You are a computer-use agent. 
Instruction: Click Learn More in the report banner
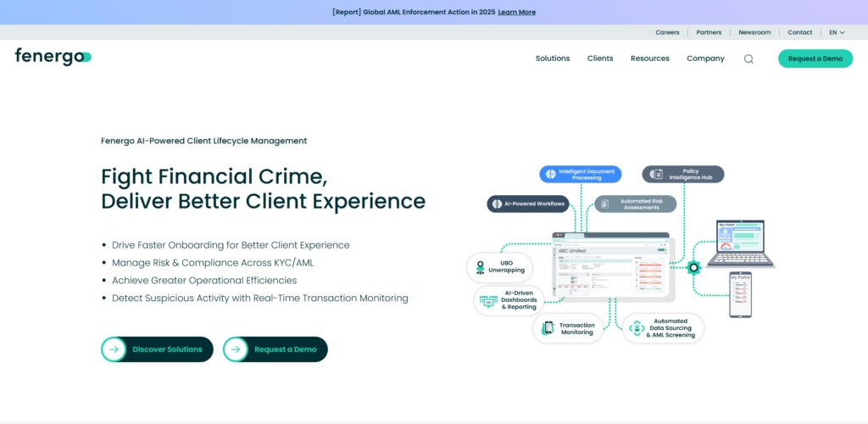tap(516, 12)
